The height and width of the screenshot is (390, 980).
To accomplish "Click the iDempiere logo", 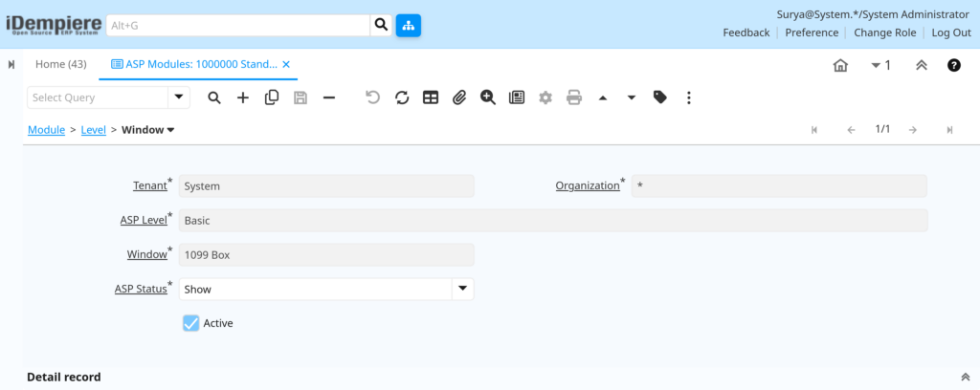I will (54, 25).
